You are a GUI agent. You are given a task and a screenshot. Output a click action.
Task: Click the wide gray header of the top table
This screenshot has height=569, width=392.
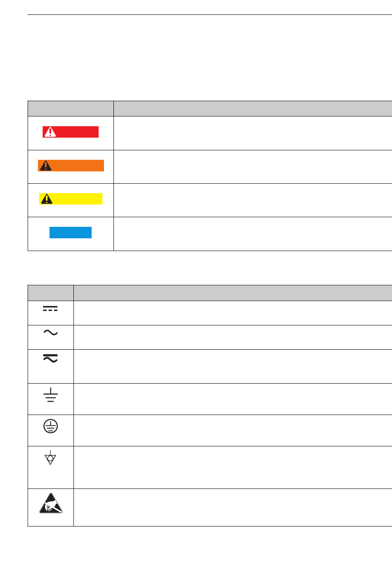[253, 109]
